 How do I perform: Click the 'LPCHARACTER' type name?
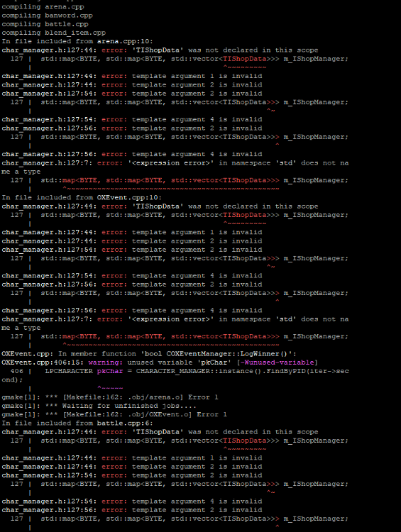point(69,371)
